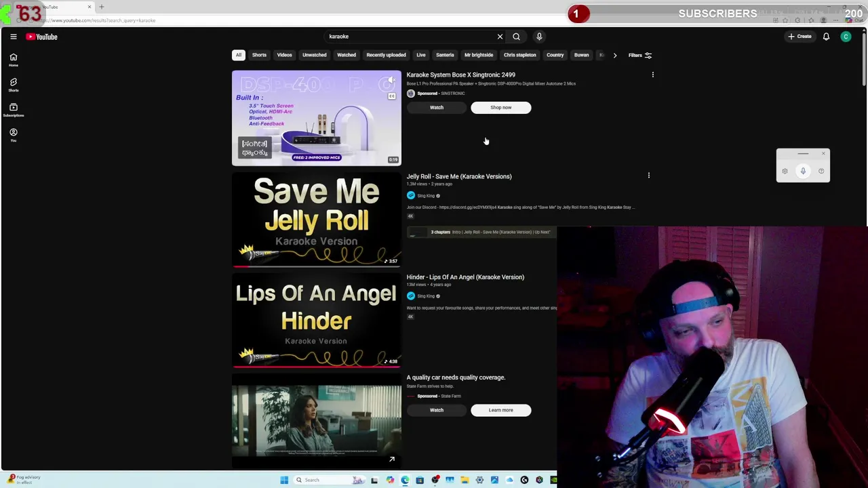
Task: Select the Santeria filter chip
Action: 445,55
